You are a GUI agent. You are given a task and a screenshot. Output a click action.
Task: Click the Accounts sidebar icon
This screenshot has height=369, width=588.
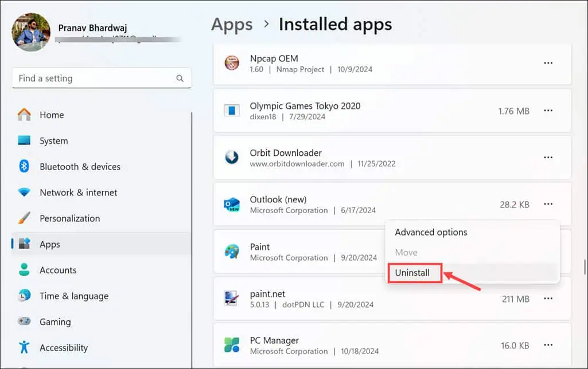click(24, 270)
